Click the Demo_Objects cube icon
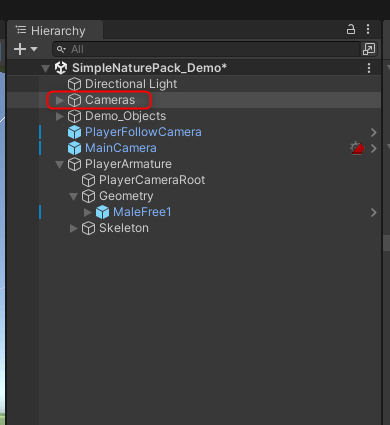Viewport: 390px width, 425px height. pyautogui.click(x=74, y=116)
